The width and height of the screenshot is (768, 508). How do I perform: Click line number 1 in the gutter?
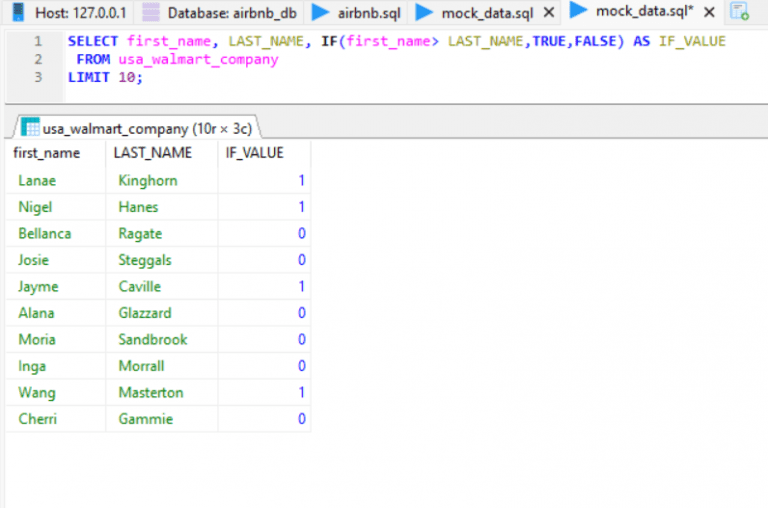click(38, 41)
